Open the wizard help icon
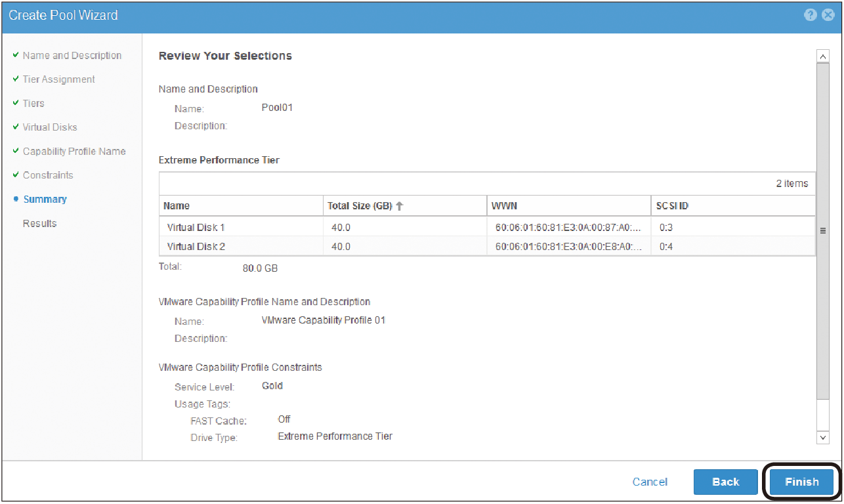The width and height of the screenshot is (844, 504). [x=811, y=15]
